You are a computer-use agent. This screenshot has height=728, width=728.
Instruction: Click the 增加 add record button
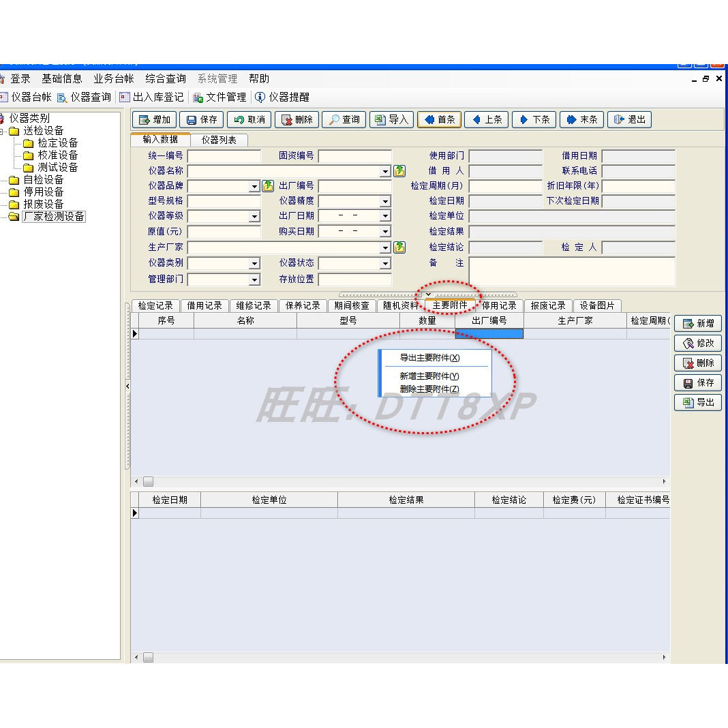coord(155,120)
